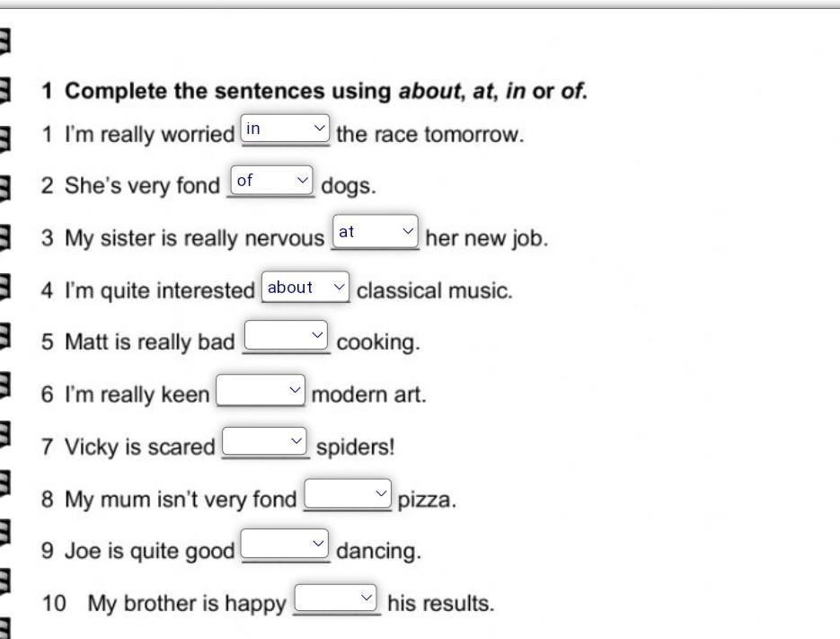Expand the dropdown before 'his results'

tap(337, 598)
